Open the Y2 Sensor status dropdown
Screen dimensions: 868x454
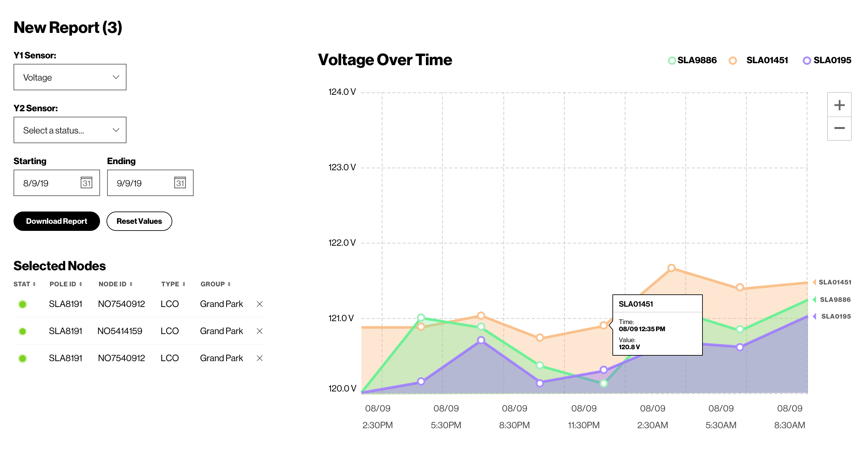[70, 130]
